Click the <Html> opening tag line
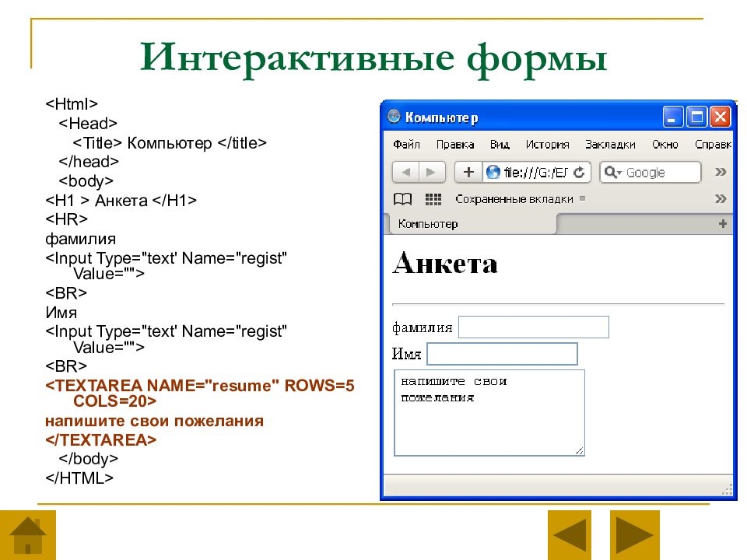Screen dimensions: 747x560 [x=72, y=103]
